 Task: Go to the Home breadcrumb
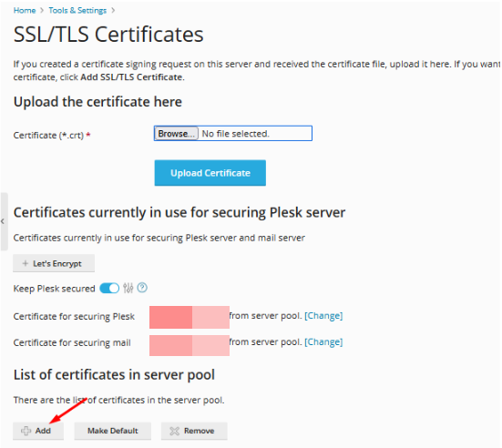pyautogui.click(x=25, y=11)
